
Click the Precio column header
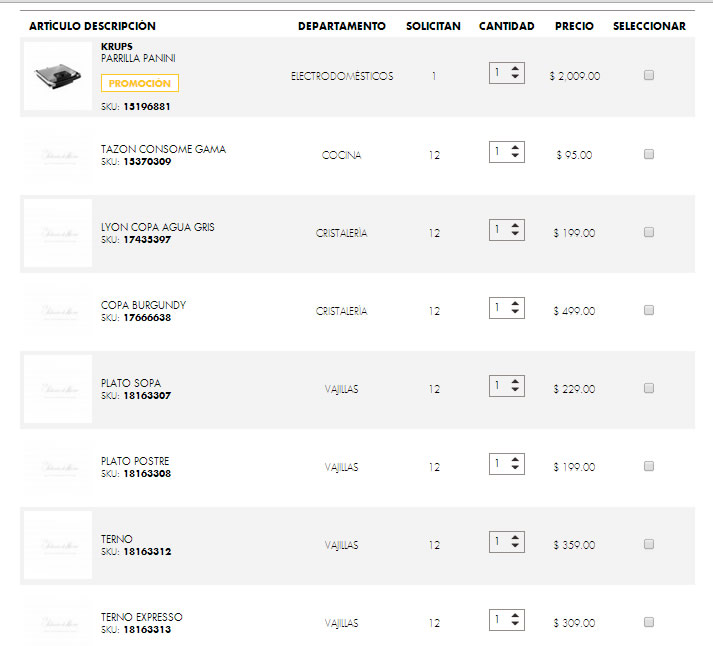(574, 26)
